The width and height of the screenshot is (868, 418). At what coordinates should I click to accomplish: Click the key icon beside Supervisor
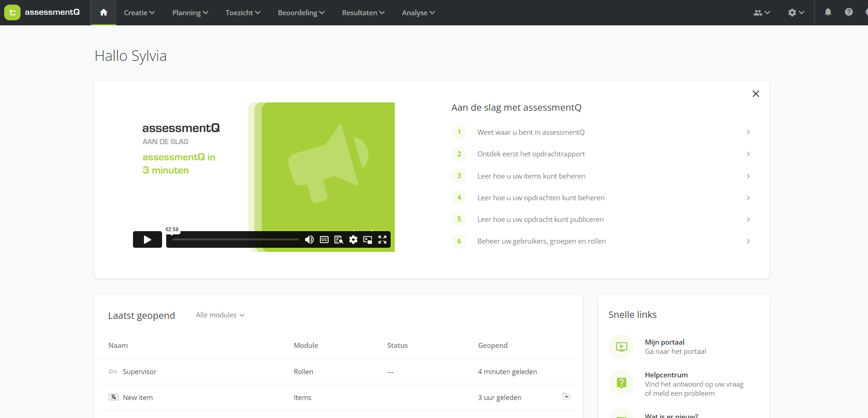tap(113, 371)
